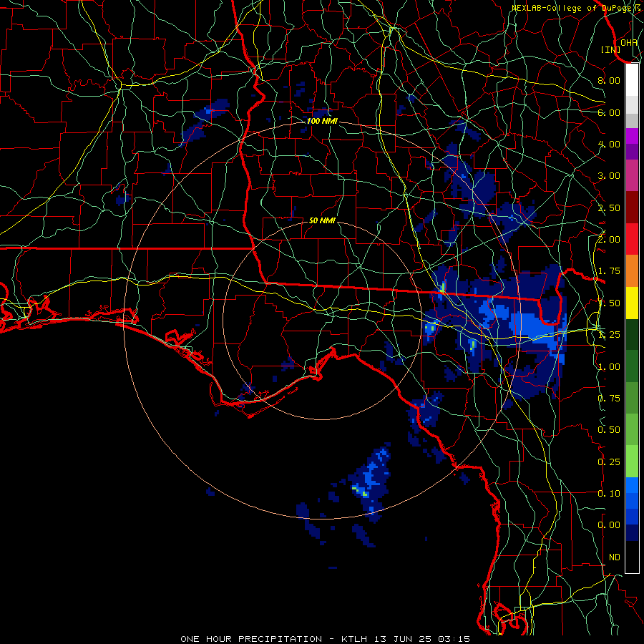This screenshot has height=644, width=644.
Task: Click the '8.00' scale value
Action: tap(609, 80)
